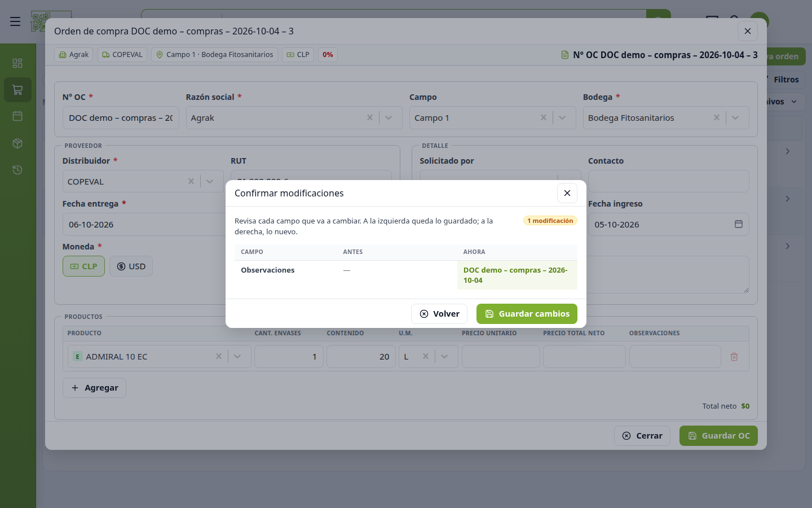
Task: Click the 1 modificación badge
Action: [x=550, y=221]
